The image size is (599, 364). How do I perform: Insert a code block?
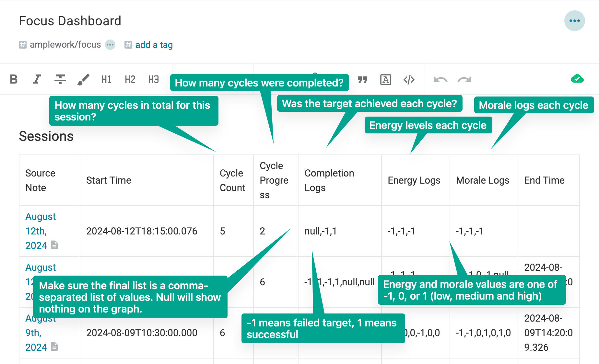click(x=409, y=80)
